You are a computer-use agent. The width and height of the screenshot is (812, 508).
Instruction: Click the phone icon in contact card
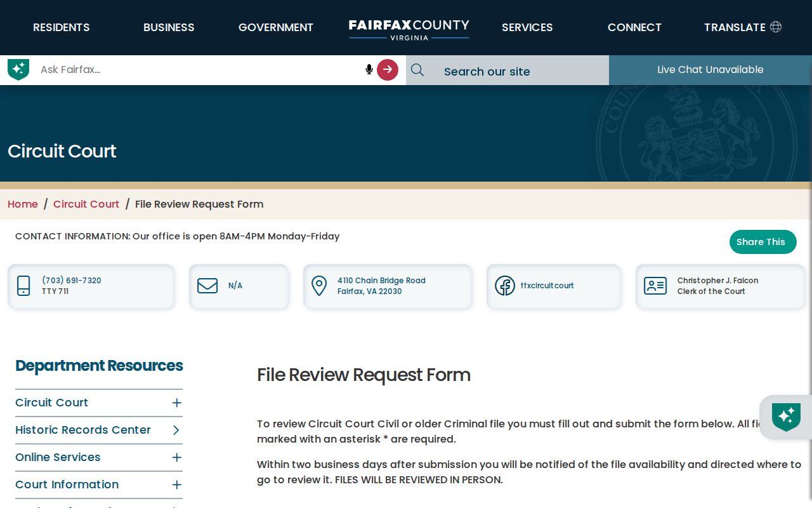(x=23, y=286)
